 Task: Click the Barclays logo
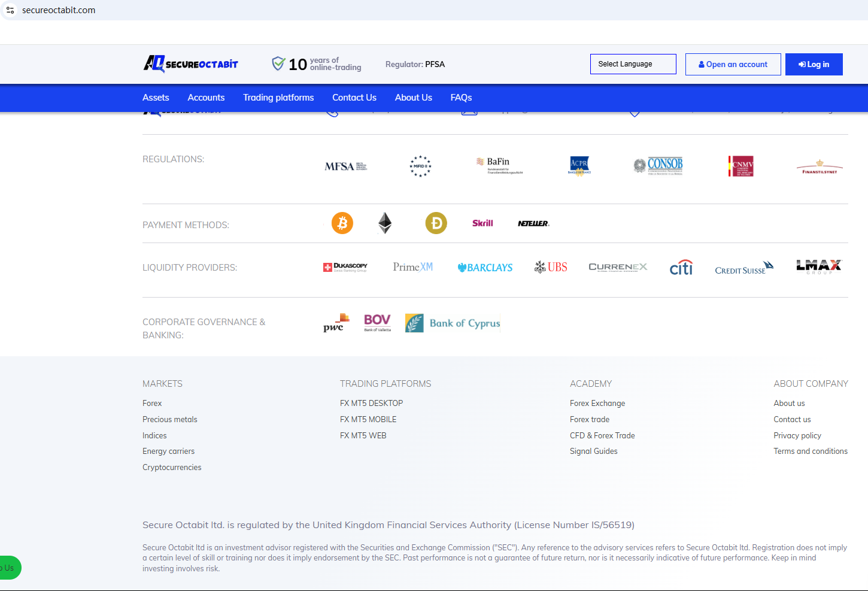click(485, 268)
